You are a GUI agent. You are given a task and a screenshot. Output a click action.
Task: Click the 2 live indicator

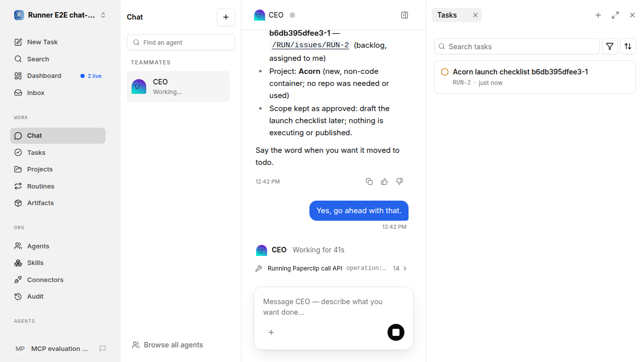(91, 76)
